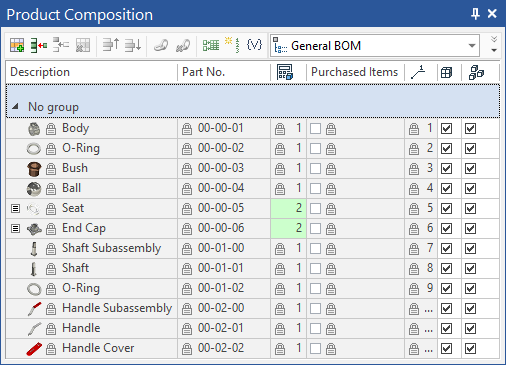Open toolbar overflow options arrow
The image size is (506, 365).
click(494, 45)
